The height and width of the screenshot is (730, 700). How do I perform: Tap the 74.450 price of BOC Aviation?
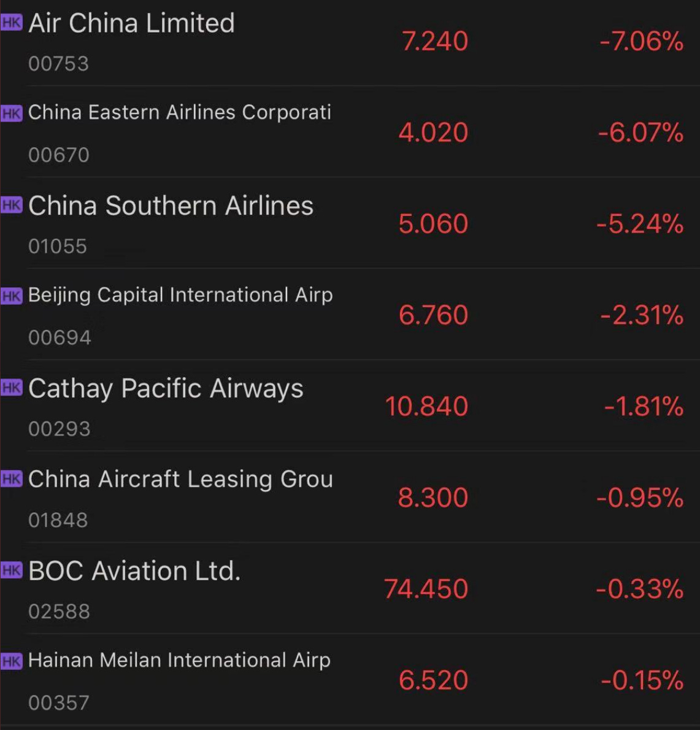(426, 588)
